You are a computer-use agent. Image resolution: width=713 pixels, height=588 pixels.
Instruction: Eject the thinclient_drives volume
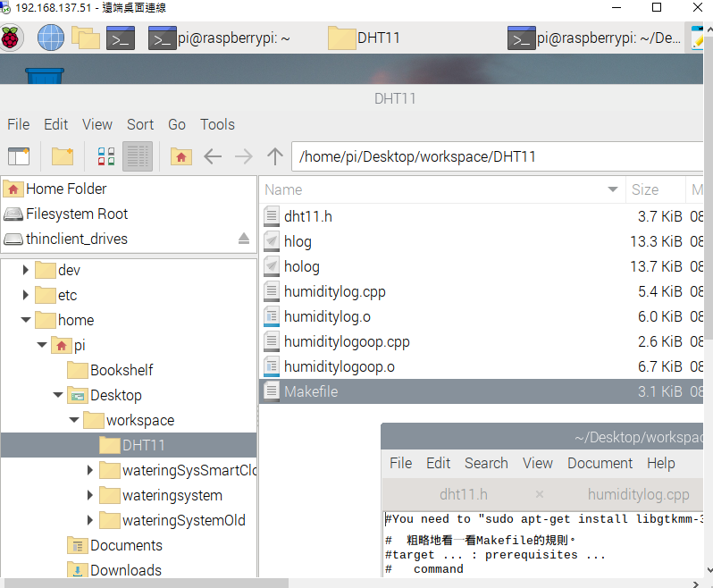244,239
